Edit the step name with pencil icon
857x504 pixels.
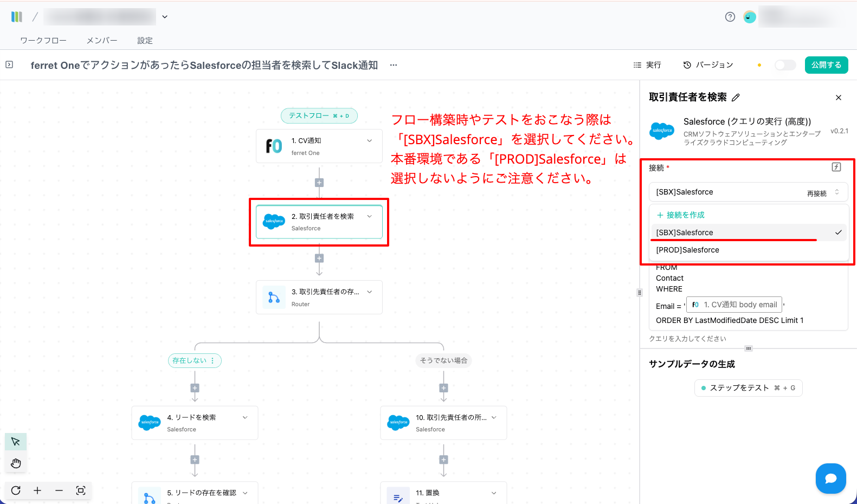[x=736, y=98]
